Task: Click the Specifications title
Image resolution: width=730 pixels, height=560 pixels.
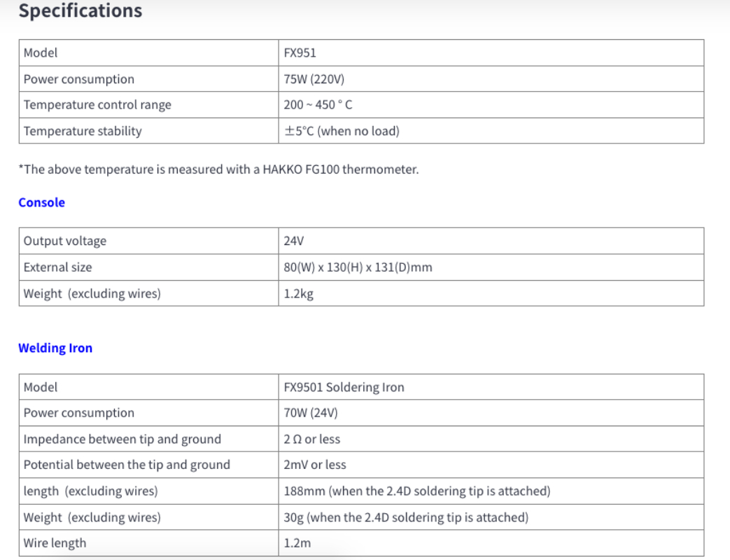Action: click(80, 11)
